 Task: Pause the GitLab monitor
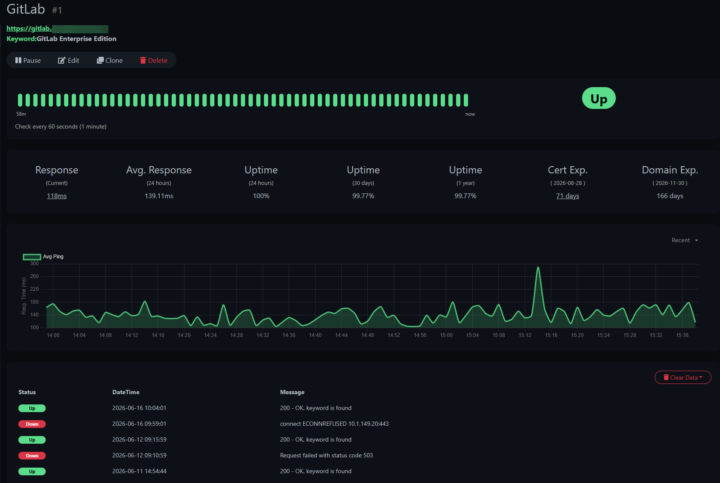click(28, 60)
